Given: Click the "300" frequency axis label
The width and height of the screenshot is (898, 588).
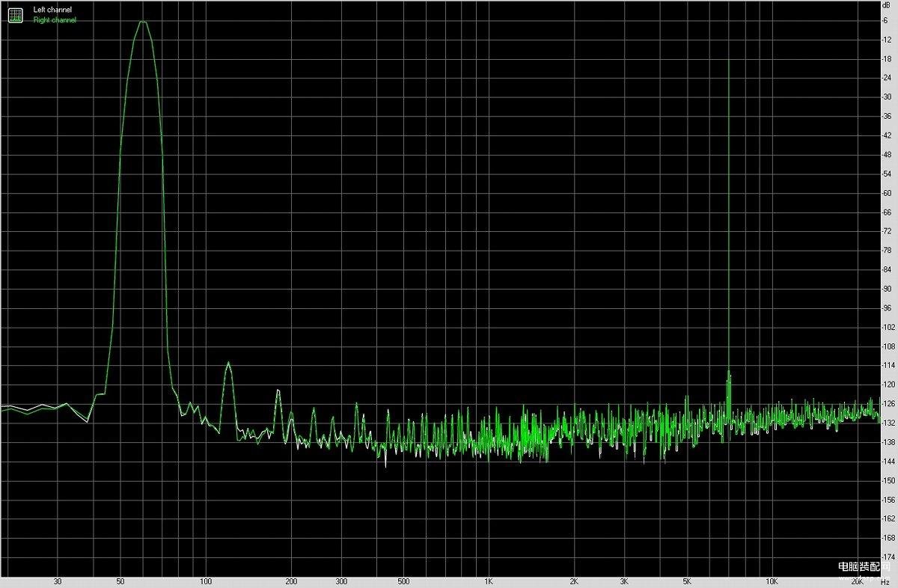Looking at the screenshot, I should click(x=341, y=581).
